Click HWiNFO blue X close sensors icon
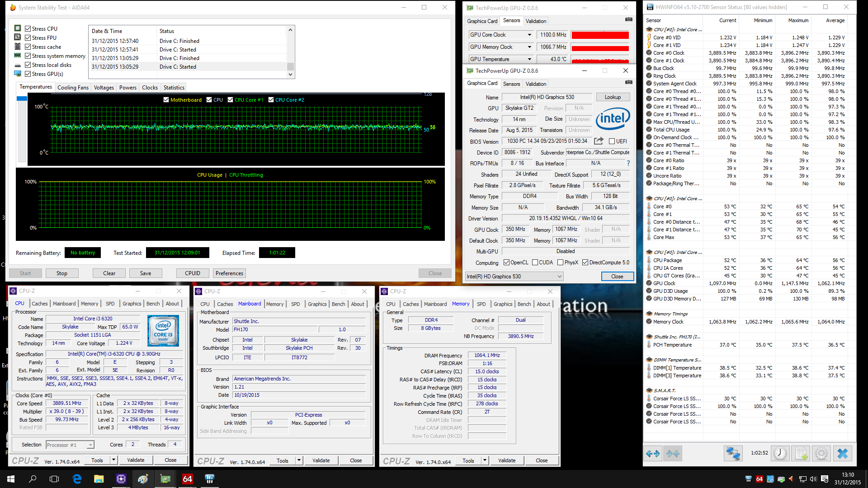 [x=843, y=453]
